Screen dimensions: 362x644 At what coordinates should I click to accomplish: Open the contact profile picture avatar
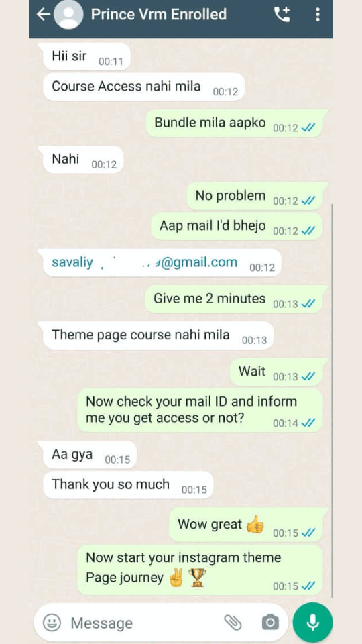pos(68,14)
